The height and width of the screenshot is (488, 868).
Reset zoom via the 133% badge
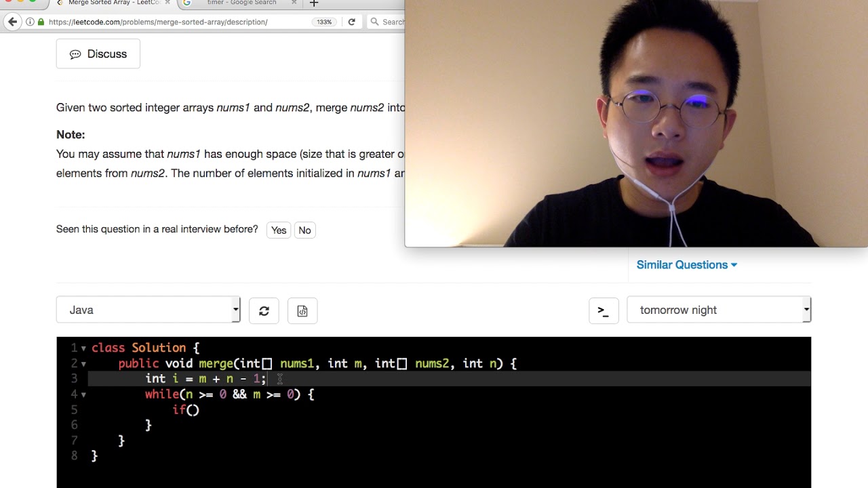click(324, 22)
